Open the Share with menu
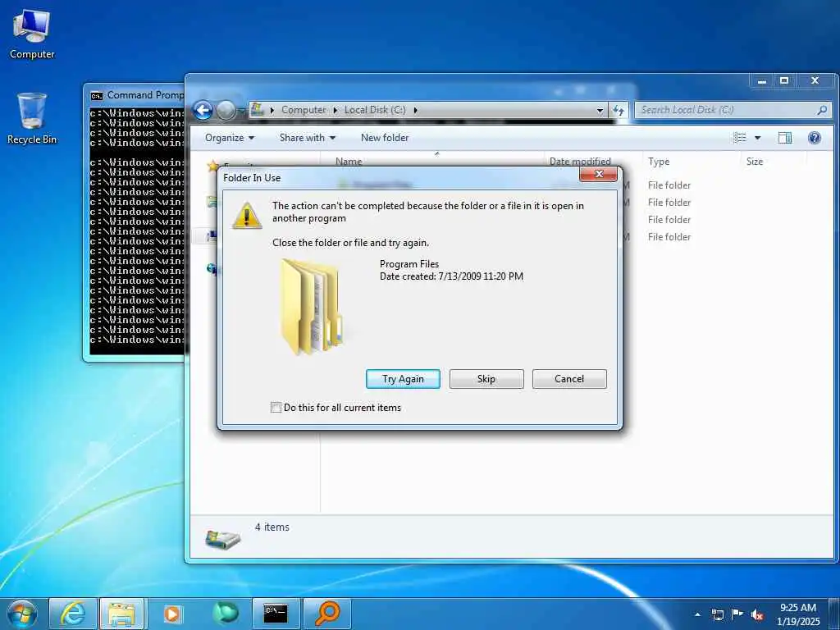 [x=308, y=138]
